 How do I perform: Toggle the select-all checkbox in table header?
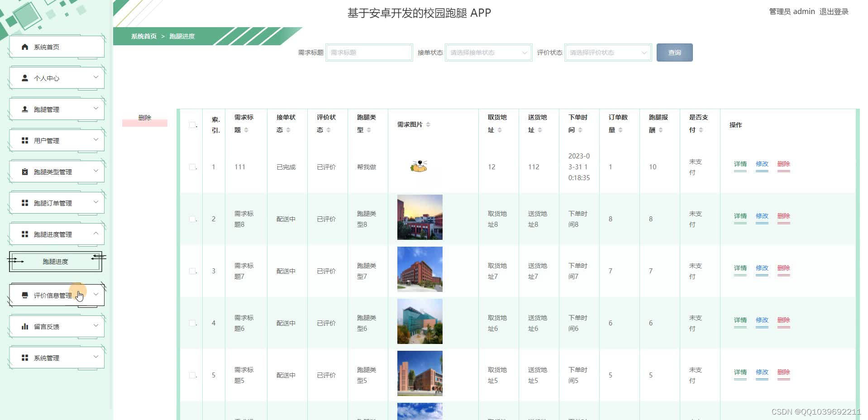tap(192, 125)
